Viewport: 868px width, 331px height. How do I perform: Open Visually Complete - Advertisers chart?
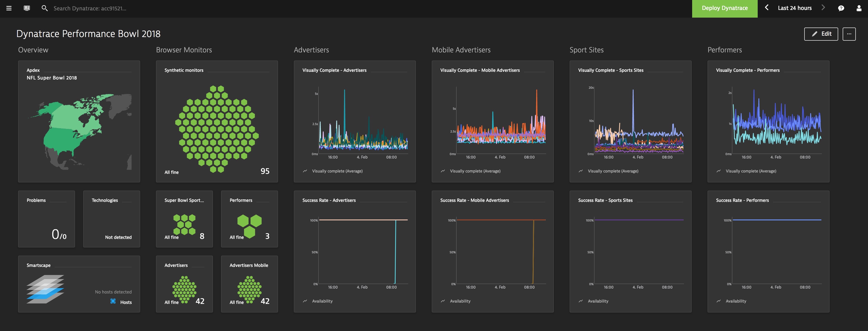click(355, 121)
